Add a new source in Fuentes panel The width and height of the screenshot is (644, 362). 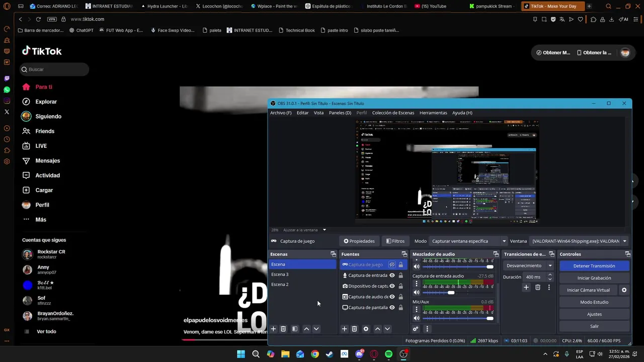[x=344, y=329]
